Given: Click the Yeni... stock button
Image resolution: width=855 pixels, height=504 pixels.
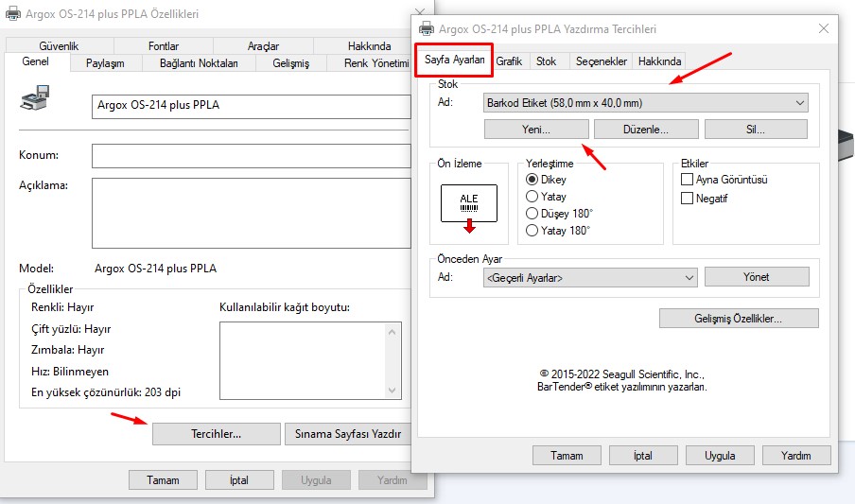Looking at the screenshot, I should pyautogui.click(x=536, y=130).
